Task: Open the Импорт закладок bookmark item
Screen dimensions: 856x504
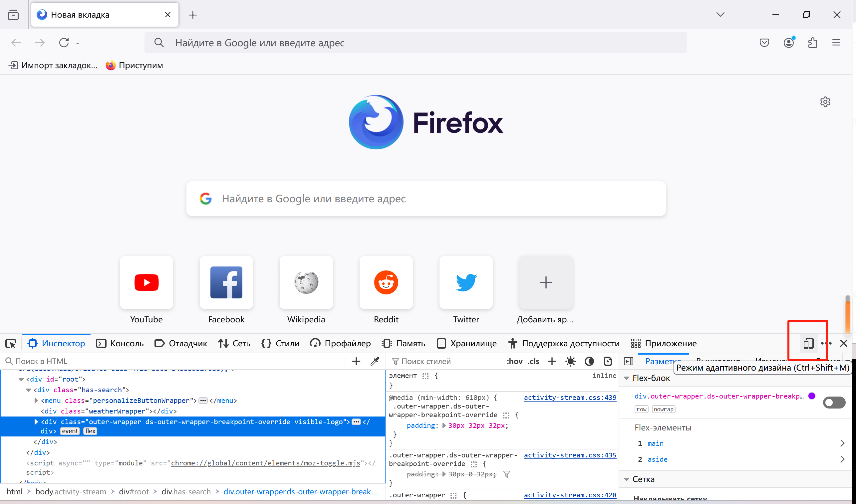Action: click(x=53, y=65)
